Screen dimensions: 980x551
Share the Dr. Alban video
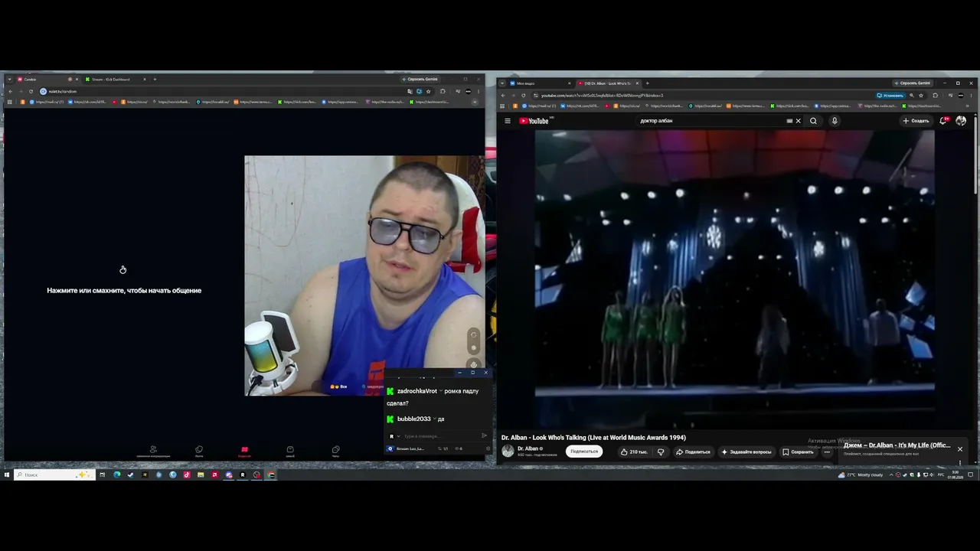(x=693, y=452)
